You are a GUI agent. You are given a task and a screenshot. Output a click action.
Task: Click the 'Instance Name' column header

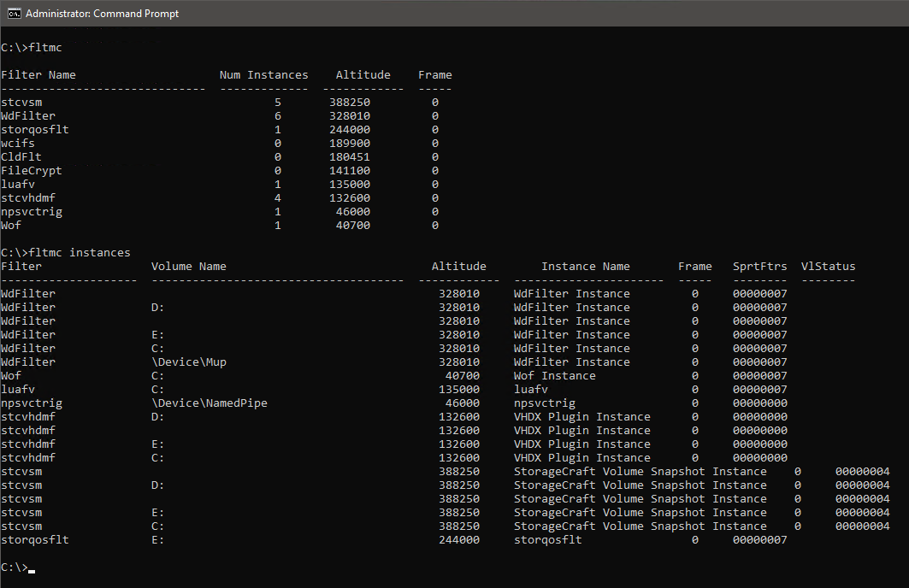585,267
